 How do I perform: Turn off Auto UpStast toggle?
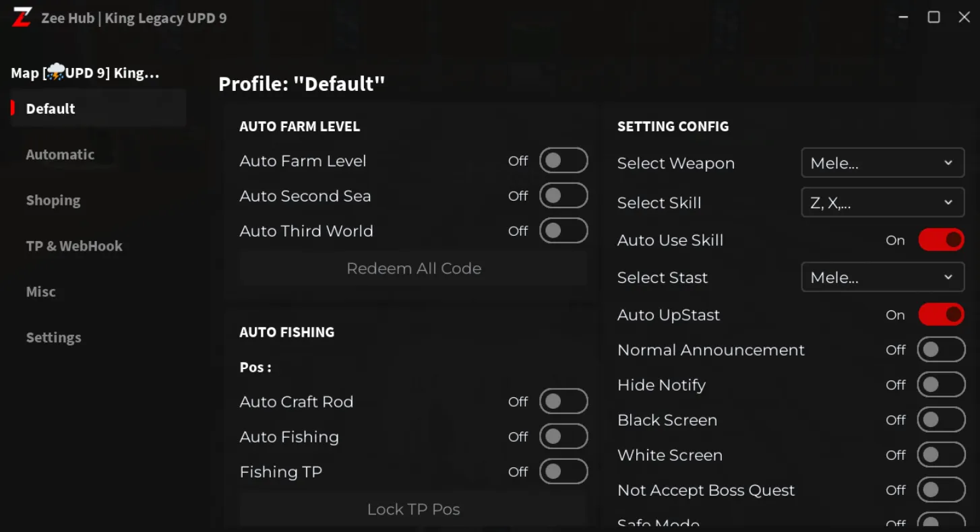pos(941,314)
